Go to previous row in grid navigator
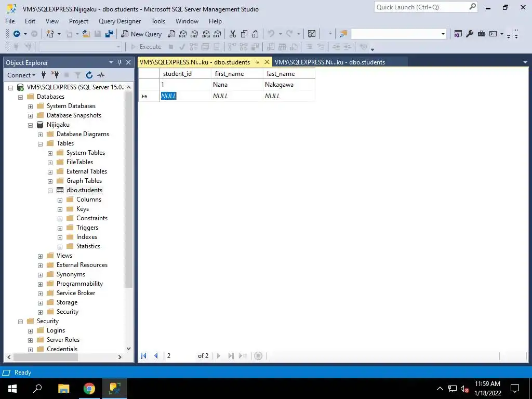 tap(156, 355)
